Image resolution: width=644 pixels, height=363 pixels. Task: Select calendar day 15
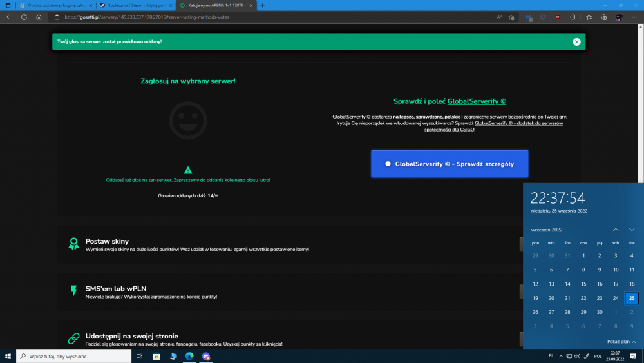(583, 284)
